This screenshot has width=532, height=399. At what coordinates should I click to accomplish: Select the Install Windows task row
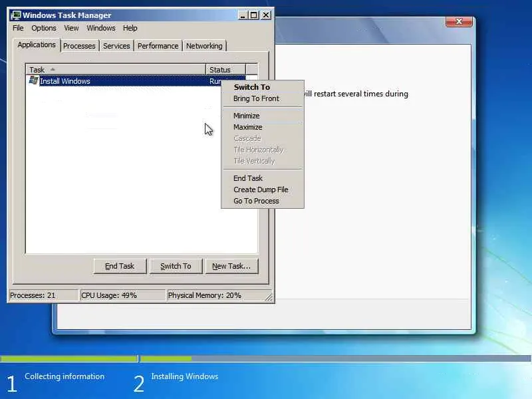point(136,81)
